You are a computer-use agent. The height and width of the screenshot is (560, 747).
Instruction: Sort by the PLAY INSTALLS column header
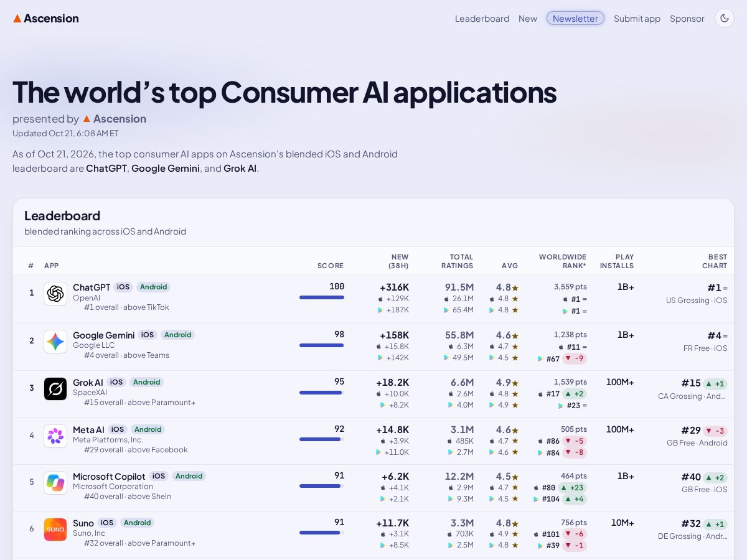point(617,261)
